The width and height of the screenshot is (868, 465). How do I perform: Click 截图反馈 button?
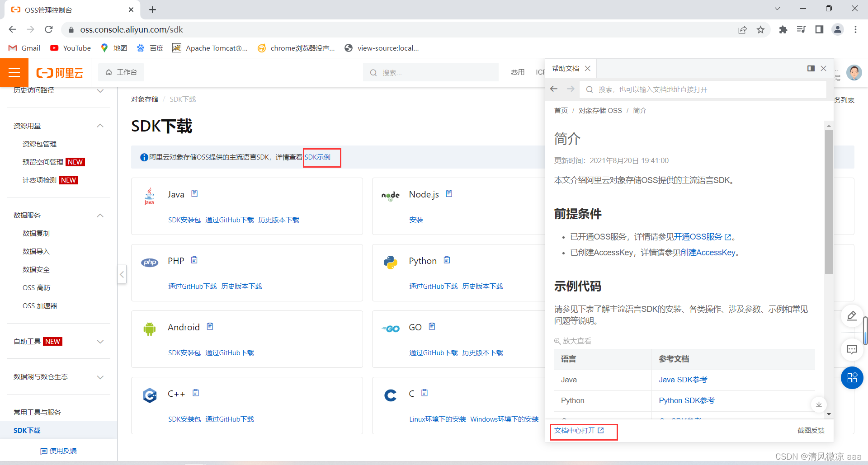coord(811,431)
